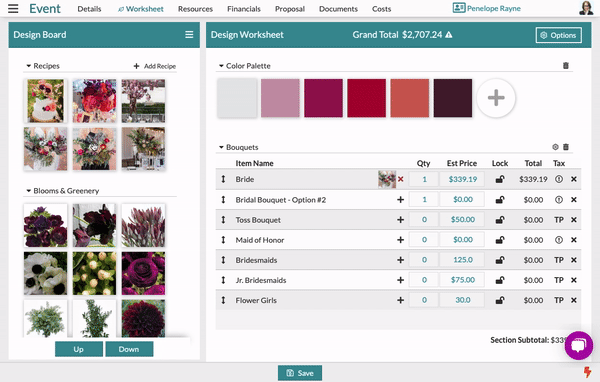This screenshot has height=382, width=600.
Task: Delete the Bride row
Action: coord(574,179)
